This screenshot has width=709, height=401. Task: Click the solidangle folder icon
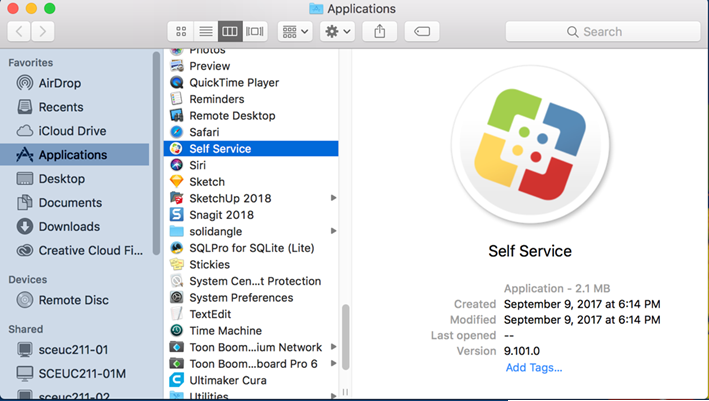point(176,231)
